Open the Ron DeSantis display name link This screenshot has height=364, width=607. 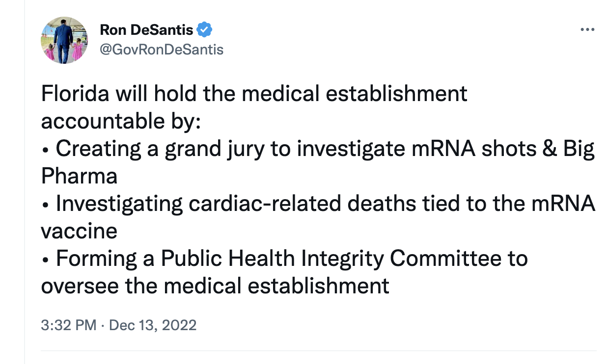[x=147, y=30]
